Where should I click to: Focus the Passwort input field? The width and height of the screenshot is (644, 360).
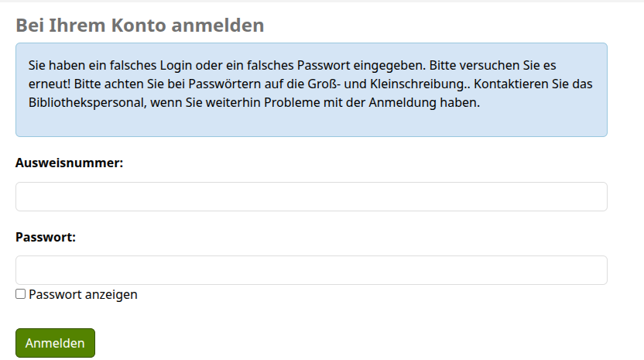(x=311, y=270)
